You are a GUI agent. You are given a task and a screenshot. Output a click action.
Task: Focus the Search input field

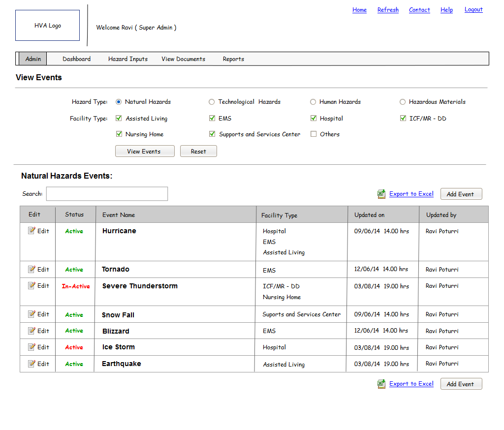tap(107, 194)
